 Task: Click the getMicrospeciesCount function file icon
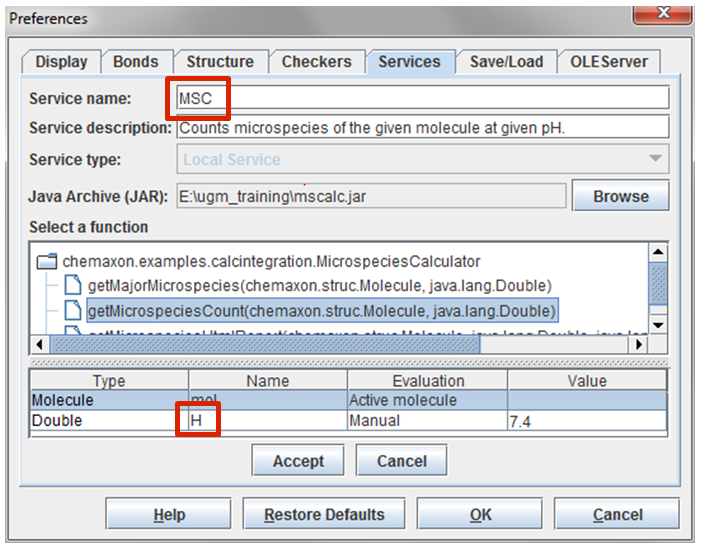[x=73, y=311]
